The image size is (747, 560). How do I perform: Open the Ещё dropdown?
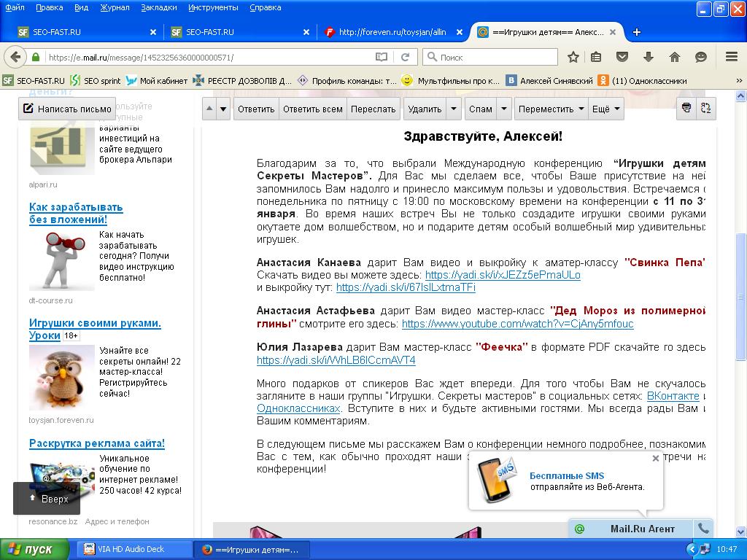(x=606, y=109)
